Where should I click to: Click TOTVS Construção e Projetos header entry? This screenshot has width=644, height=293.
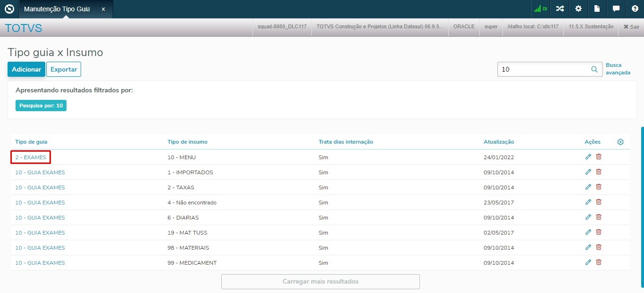(x=380, y=27)
